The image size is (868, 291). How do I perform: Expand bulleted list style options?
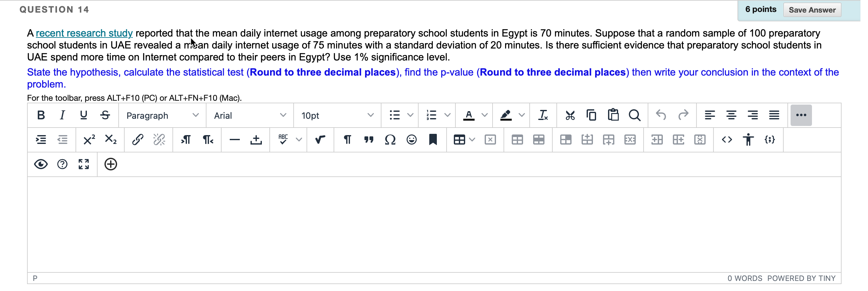[x=410, y=115]
